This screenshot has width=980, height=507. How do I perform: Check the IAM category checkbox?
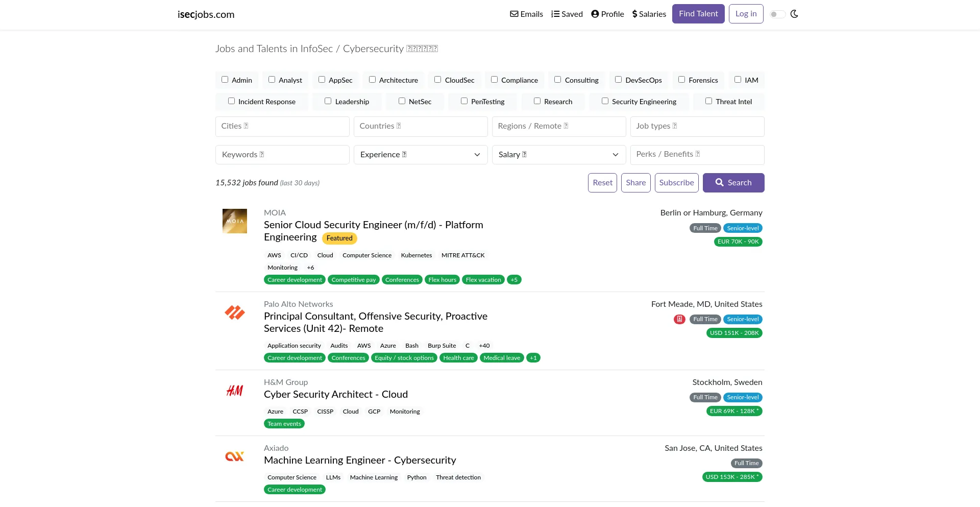pyautogui.click(x=738, y=80)
